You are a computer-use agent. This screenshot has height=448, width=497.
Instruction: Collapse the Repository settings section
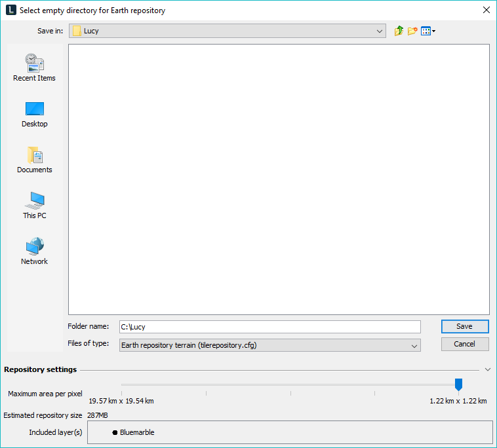pos(487,369)
